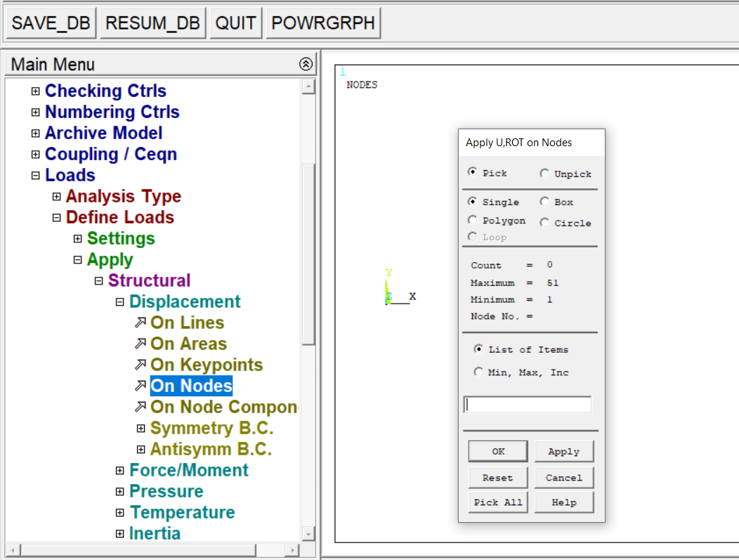Viewport: 739px width, 560px height.
Task: Click Main Menu horizontal scrollbar thumb
Action: [x=138, y=549]
